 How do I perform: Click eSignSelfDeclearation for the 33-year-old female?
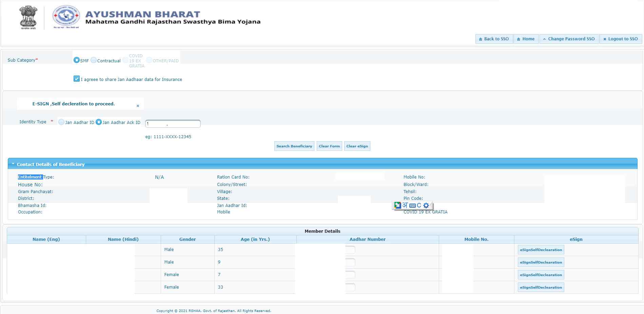pyautogui.click(x=541, y=287)
